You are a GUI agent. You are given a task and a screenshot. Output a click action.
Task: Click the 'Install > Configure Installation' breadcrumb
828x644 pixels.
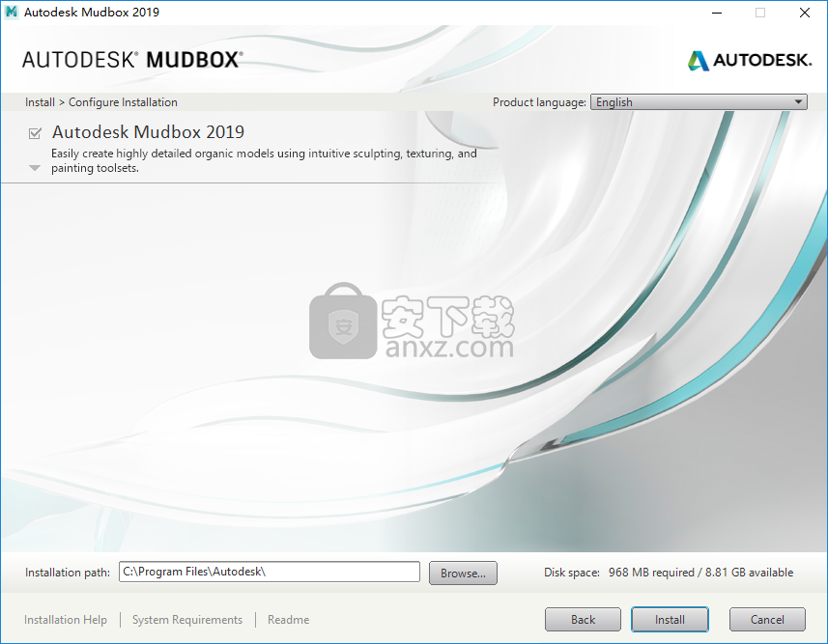pyautogui.click(x=101, y=102)
